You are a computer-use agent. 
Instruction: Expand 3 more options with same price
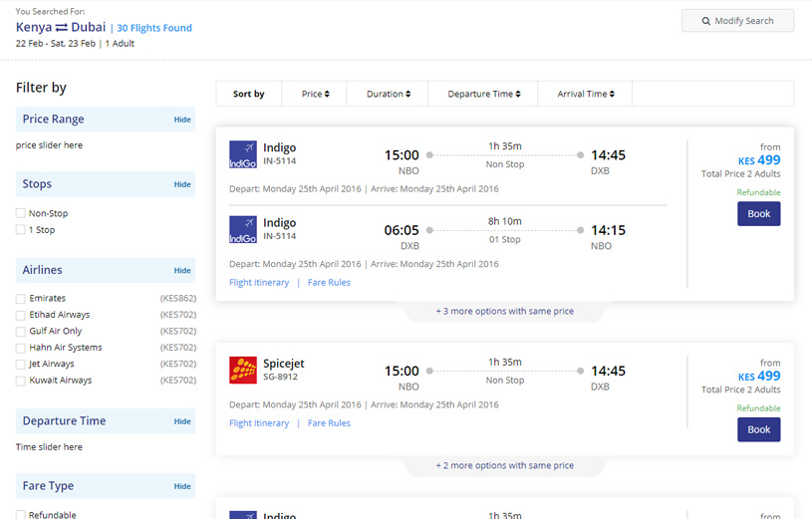click(505, 311)
